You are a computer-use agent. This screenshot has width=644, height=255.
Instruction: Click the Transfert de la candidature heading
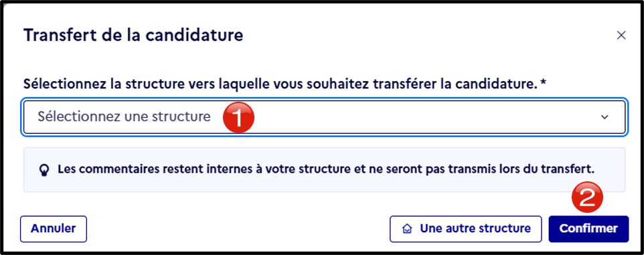click(x=133, y=35)
